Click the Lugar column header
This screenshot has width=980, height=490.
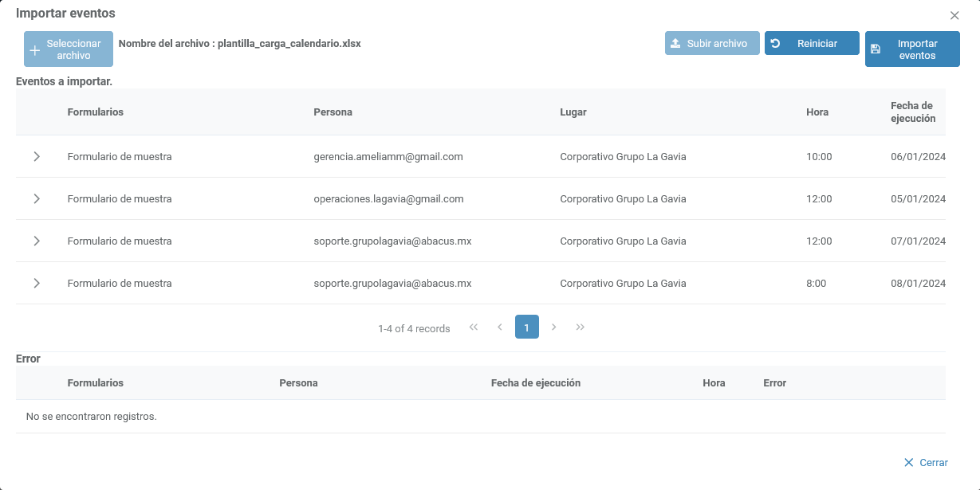click(573, 112)
